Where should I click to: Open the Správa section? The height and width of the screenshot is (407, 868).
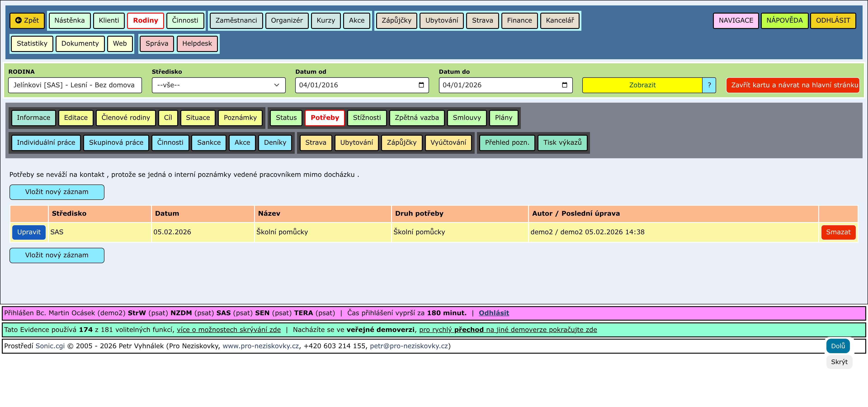(x=157, y=44)
